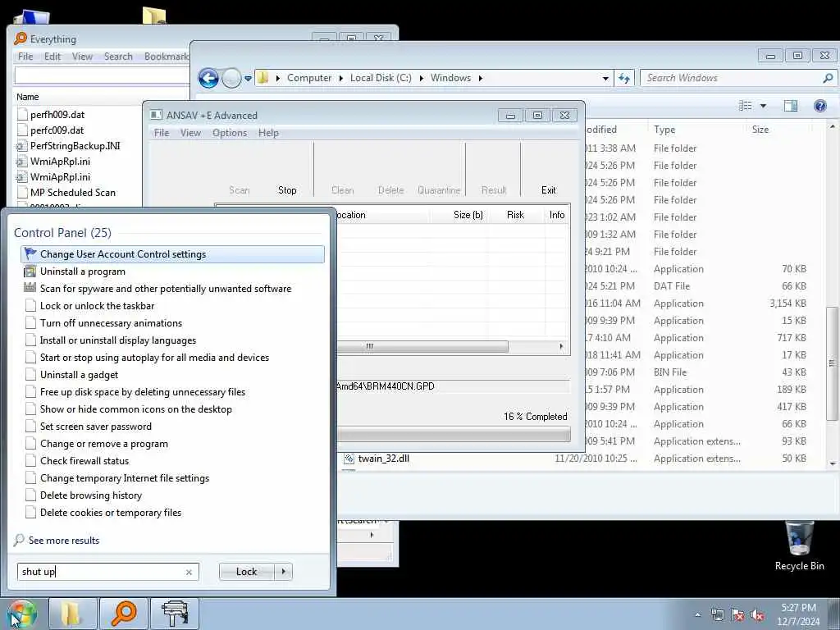Screen dimensions: 840x630
Task: Click the Size (b) column header in ANSAV
Action: [468, 215]
